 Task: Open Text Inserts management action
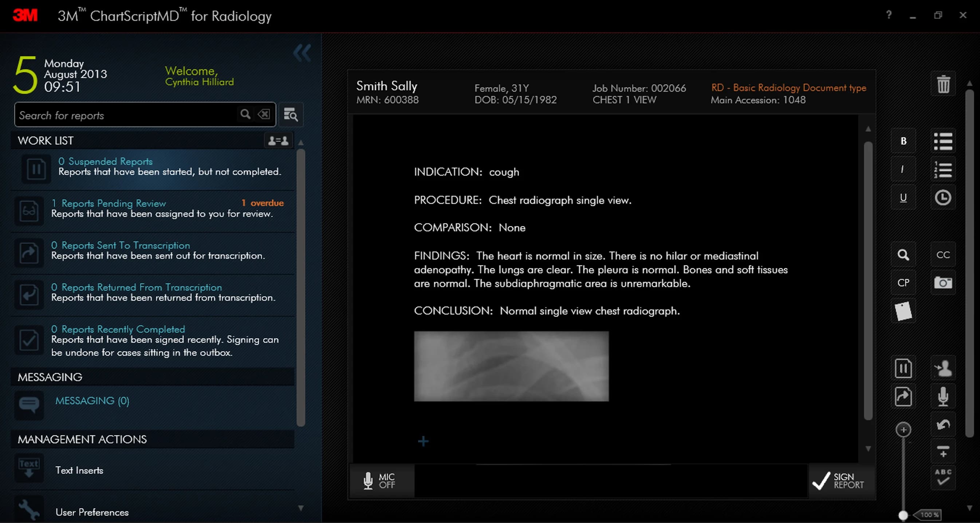click(79, 470)
